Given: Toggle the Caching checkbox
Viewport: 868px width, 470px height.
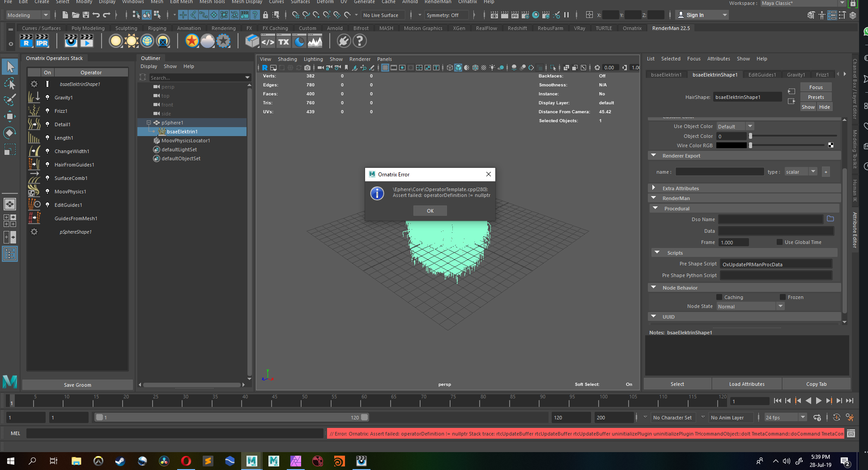Looking at the screenshot, I should (x=719, y=297).
